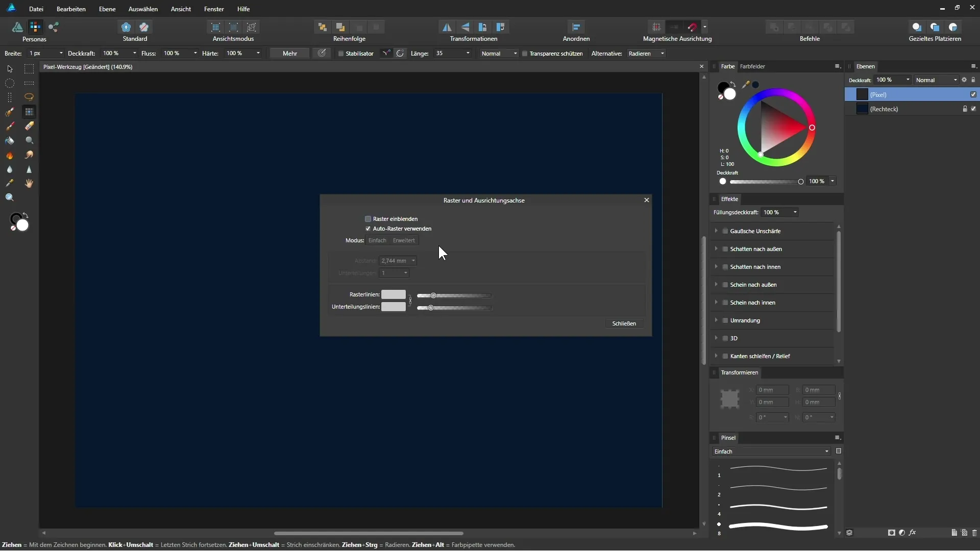Delete layer with trash icon

pyautogui.click(x=974, y=533)
